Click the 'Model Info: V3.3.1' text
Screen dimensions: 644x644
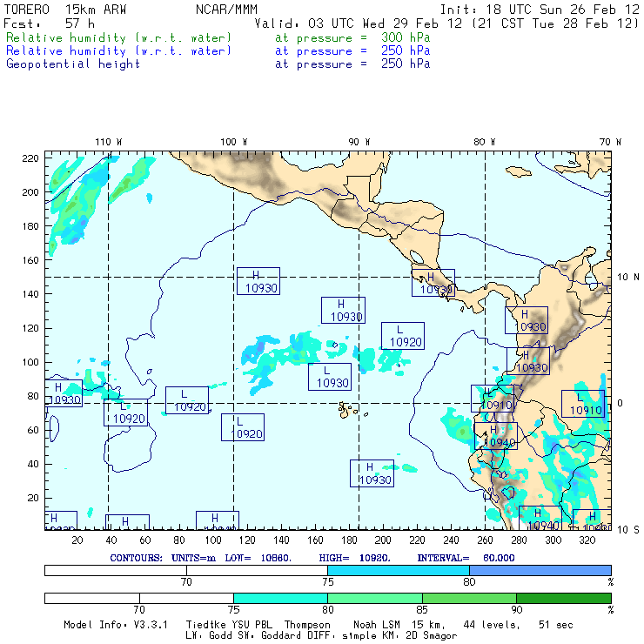pyautogui.click(x=116, y=625)
